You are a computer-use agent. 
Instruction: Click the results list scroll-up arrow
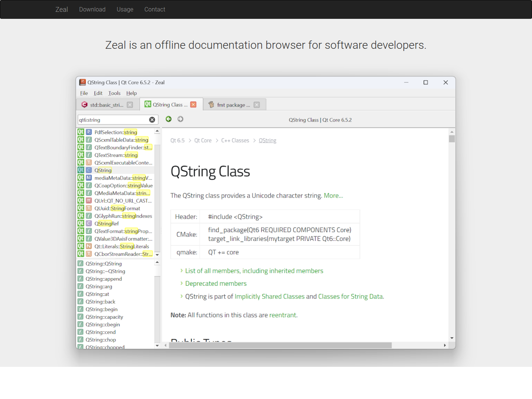point(157,131)
